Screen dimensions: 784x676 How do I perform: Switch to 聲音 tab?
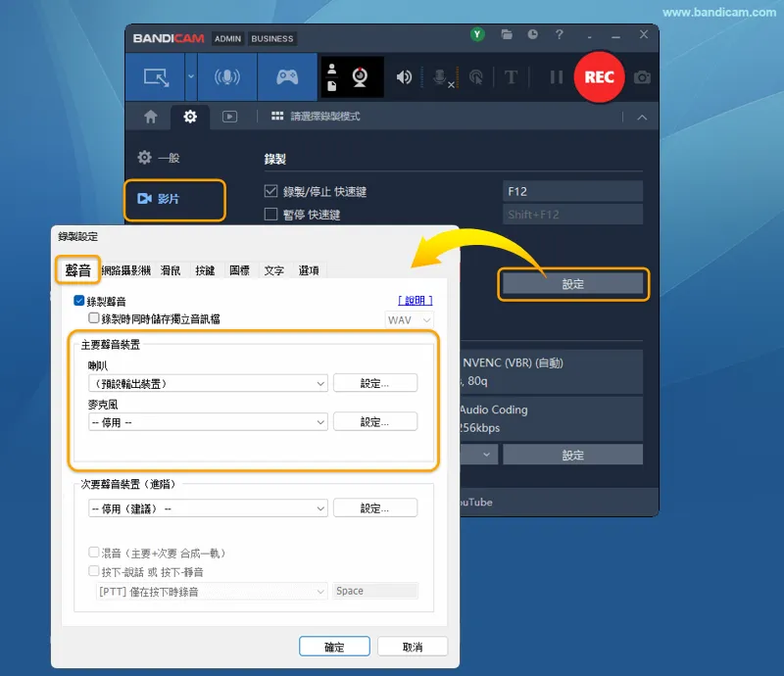tap(78, 270)
